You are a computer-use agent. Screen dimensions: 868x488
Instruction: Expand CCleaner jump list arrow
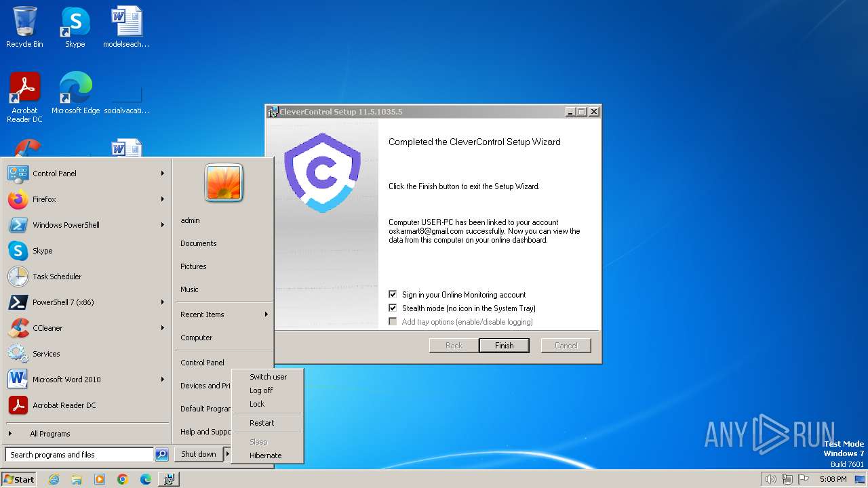163,328
